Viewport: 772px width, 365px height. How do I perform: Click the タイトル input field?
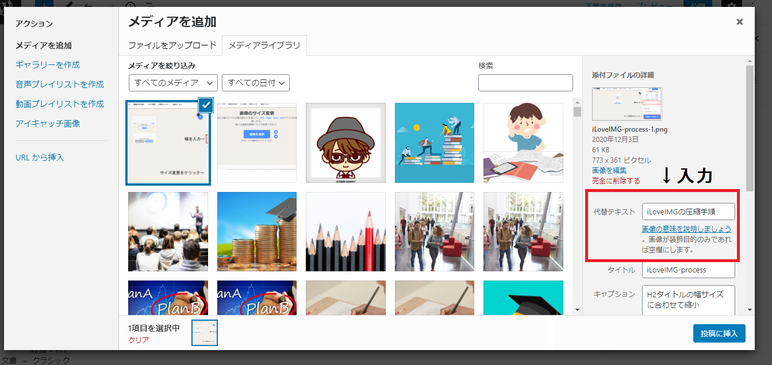pos(688,270)
